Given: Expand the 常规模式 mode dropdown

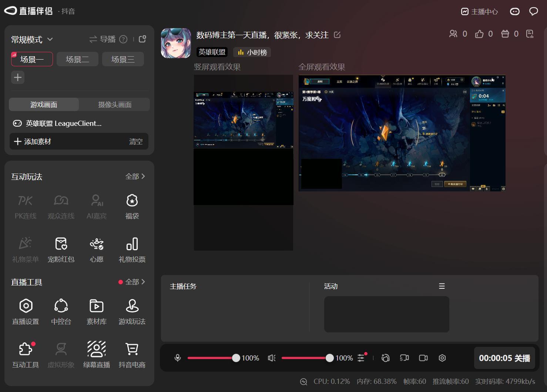Looking at the screenshot, I should click(x=32, y=39).
